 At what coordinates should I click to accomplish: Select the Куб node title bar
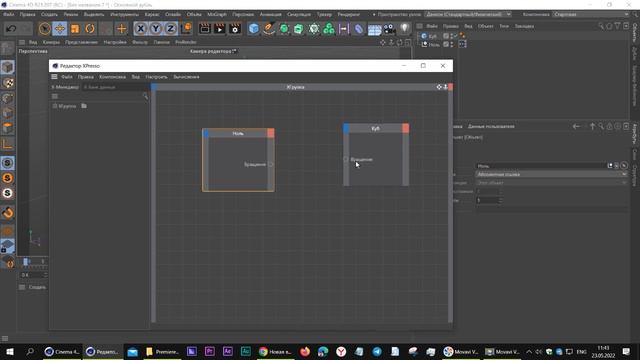point(375,128)
